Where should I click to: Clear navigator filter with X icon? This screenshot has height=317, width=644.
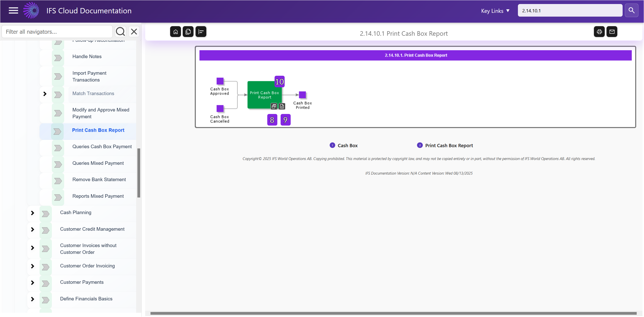click(x=134, y=32)
